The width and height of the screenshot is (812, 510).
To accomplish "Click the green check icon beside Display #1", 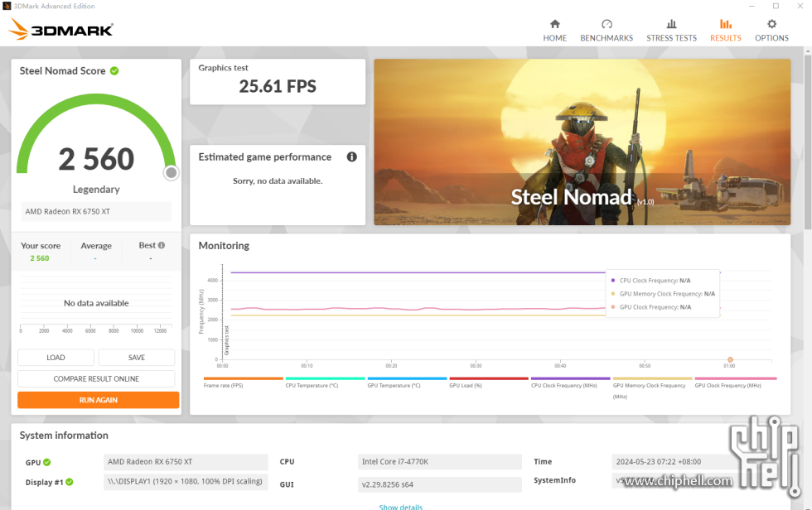I will click(x=70, y=482).
